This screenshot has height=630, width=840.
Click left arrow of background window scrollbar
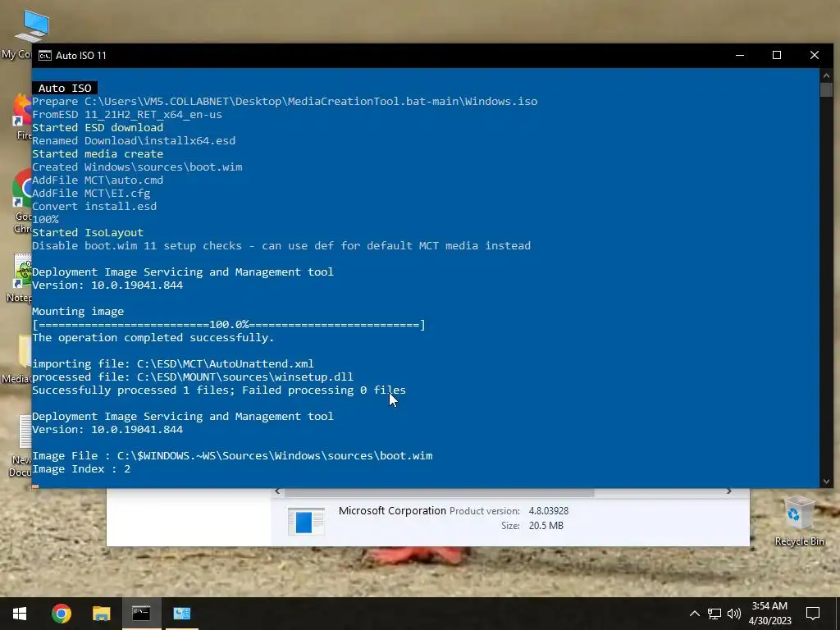tap(277, 491)
